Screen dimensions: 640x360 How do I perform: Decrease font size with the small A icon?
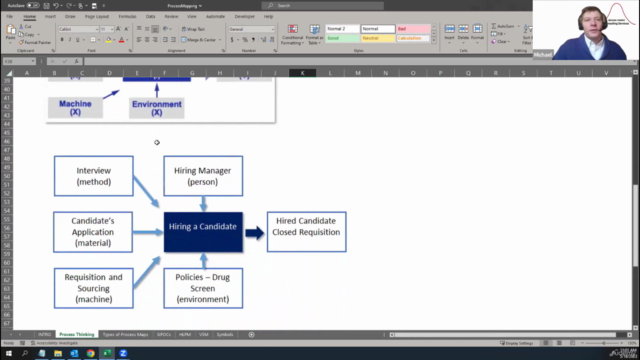pyautogui.click(x=126, y=29)
